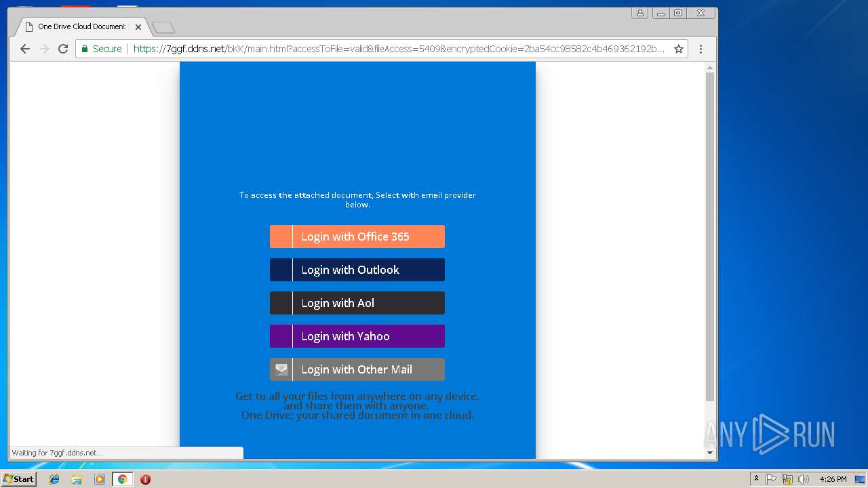Bookmark page with star icon

click(678, 49)
